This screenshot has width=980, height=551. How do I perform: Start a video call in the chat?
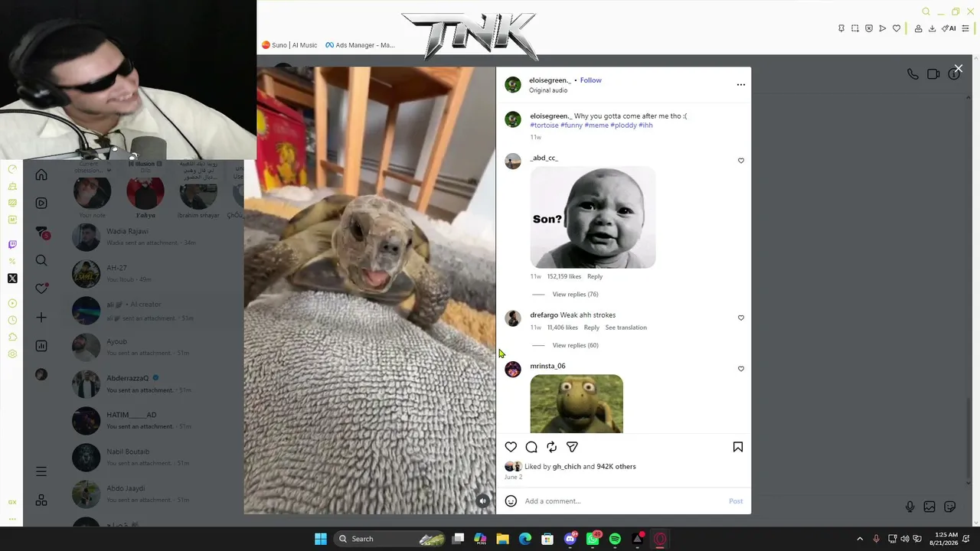coord(933,74)
